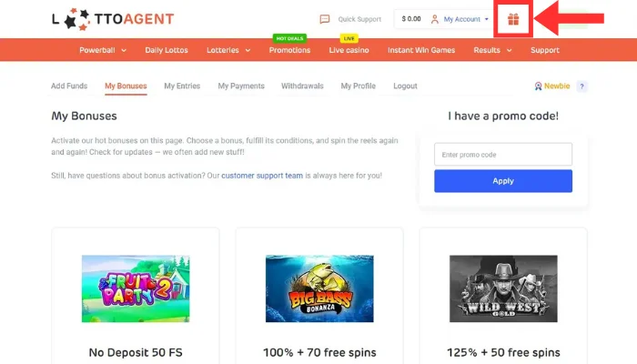Expand the Powerball menu chevron
Viewport: 637px width, 364px height.
point(124,50)
